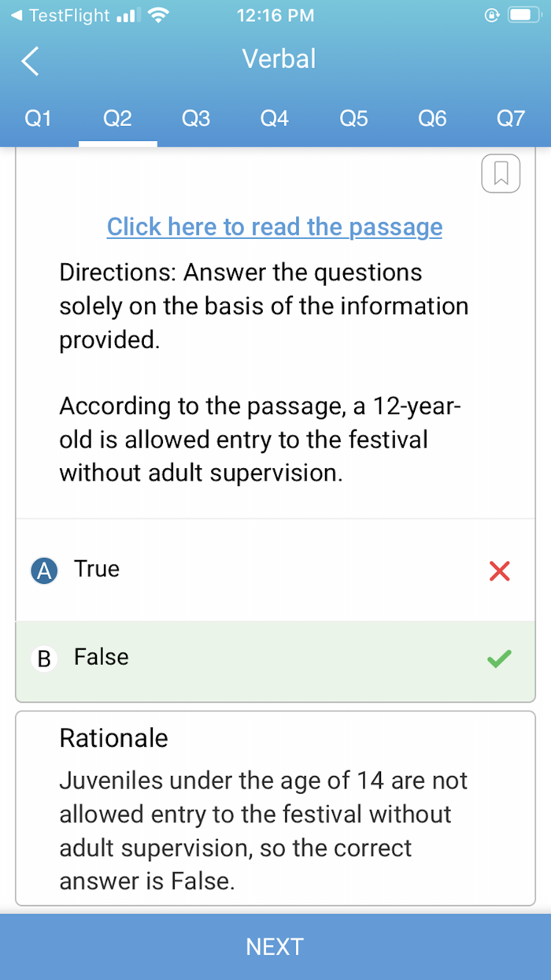Tap the green checkmark icon
551x980 pixels.
(x=499, y=659)
